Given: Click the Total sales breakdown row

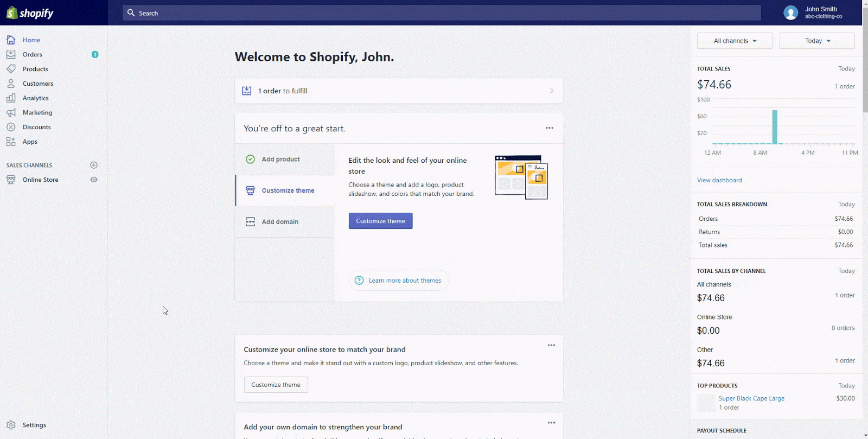Looking at the screenshot, I should click(776, 245).
